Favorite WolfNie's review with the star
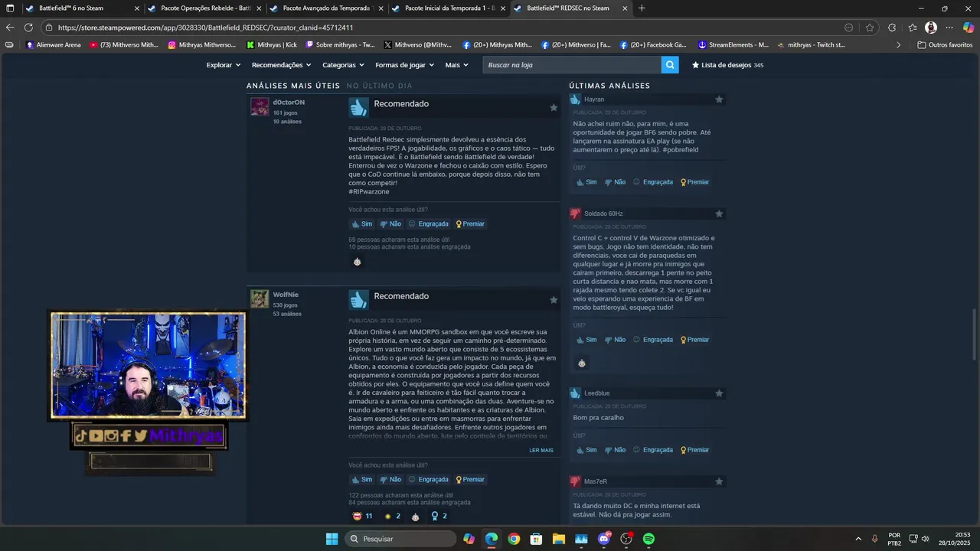 point(554,300)
